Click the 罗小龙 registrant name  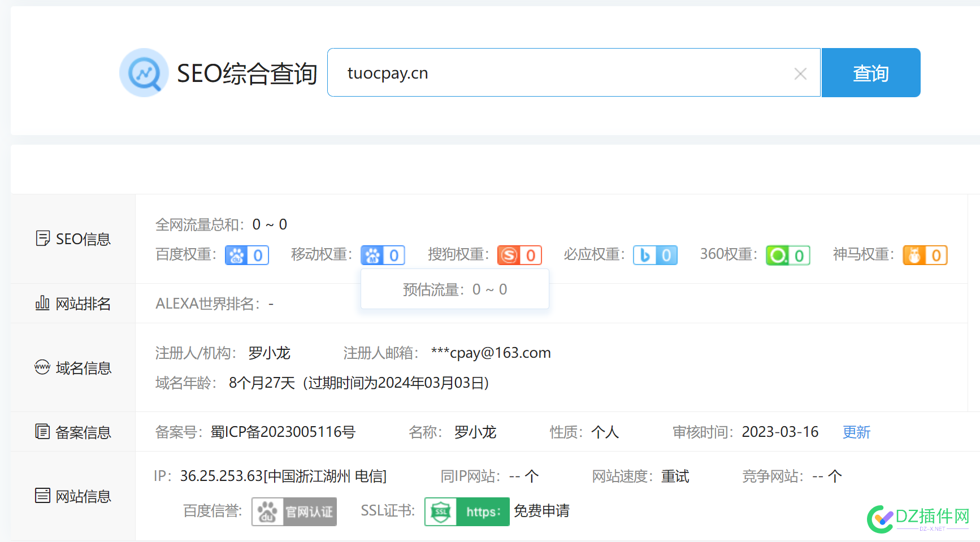point(270,353)
